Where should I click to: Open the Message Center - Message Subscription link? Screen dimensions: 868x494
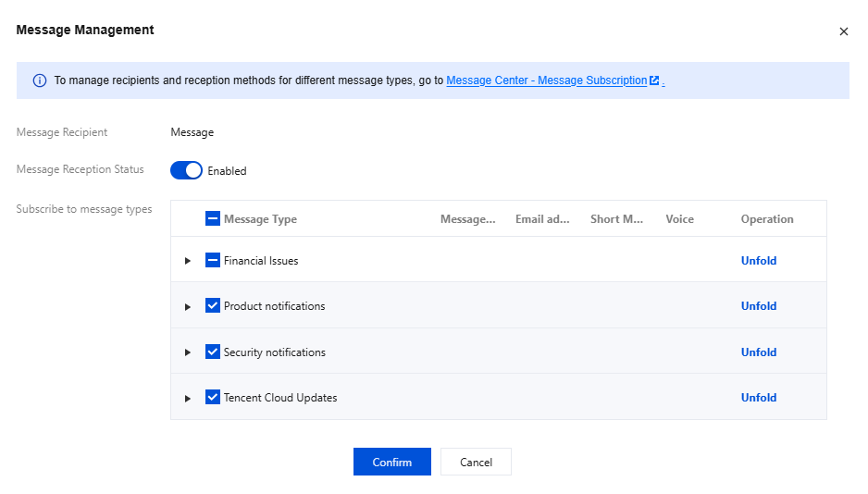(546, 80)
